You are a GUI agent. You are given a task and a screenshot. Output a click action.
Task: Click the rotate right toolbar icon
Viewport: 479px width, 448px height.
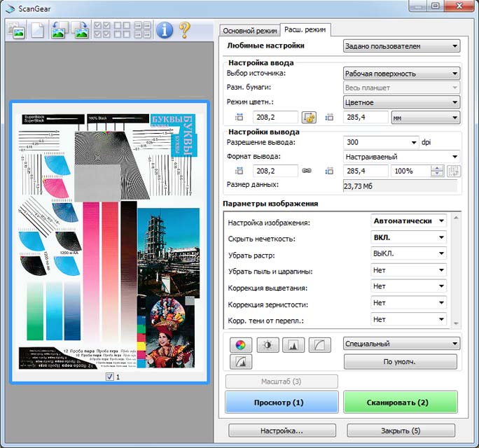[78, 30]
